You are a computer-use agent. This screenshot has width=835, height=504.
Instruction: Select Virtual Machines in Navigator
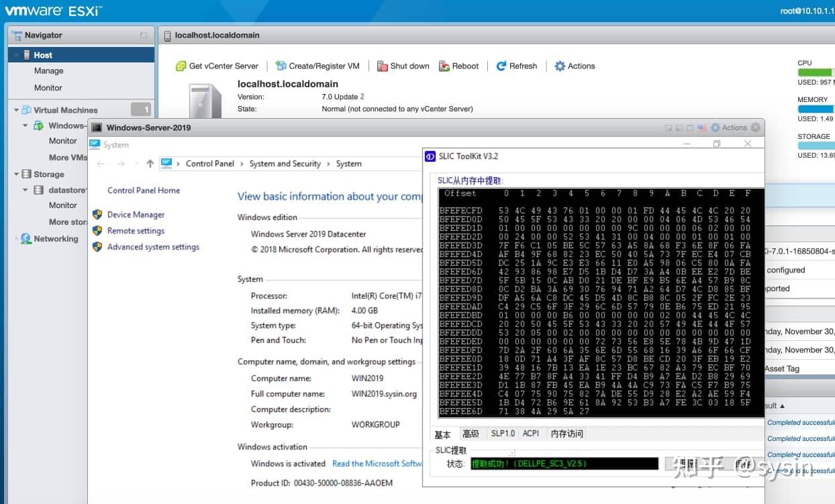pyautogui.click(x=65, y=110)
